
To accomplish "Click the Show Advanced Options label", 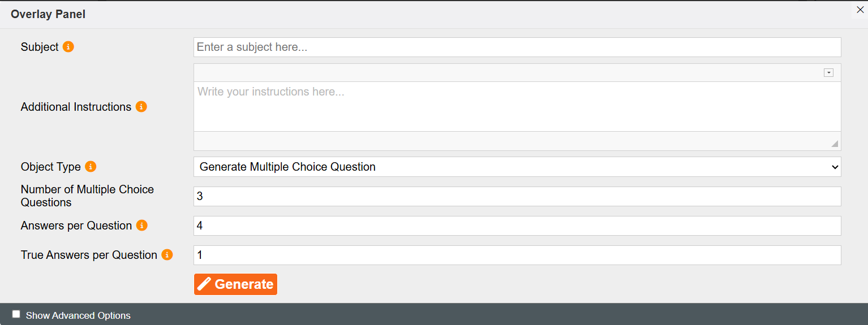I will tap(78, 315).
